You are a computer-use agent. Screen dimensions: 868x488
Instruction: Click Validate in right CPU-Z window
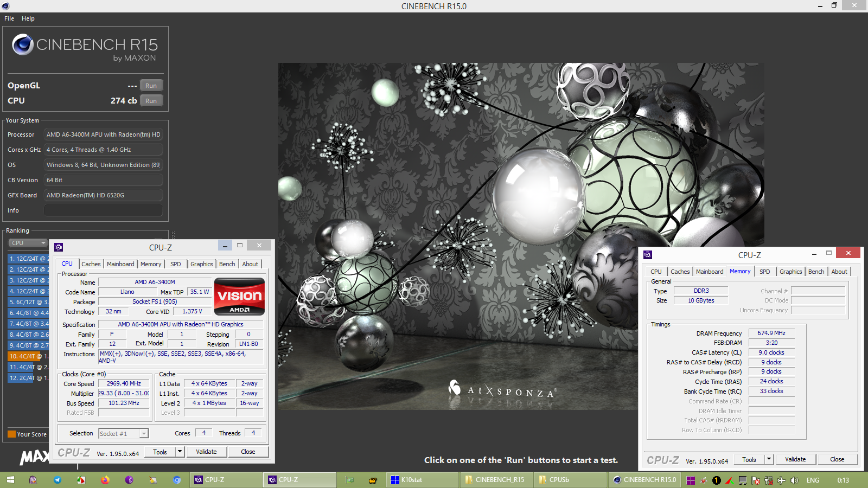tap(795, 459)
